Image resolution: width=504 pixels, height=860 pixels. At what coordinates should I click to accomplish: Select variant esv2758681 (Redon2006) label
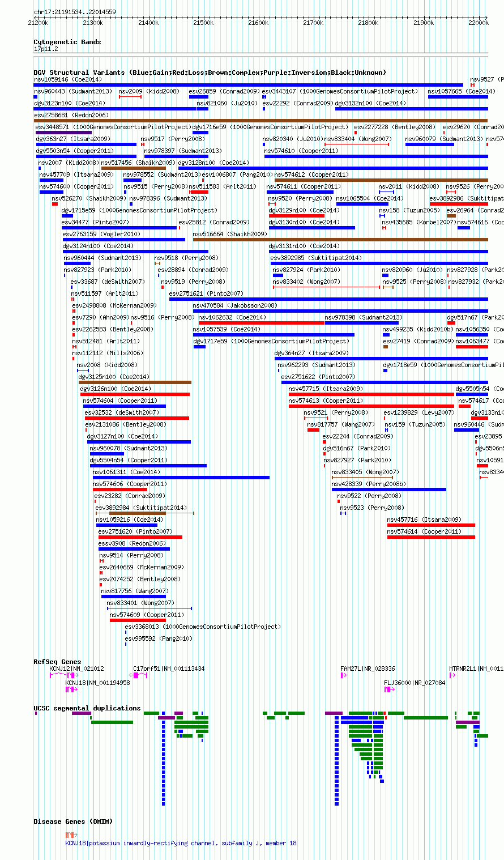pyautogui.click(x=71, y=115)
